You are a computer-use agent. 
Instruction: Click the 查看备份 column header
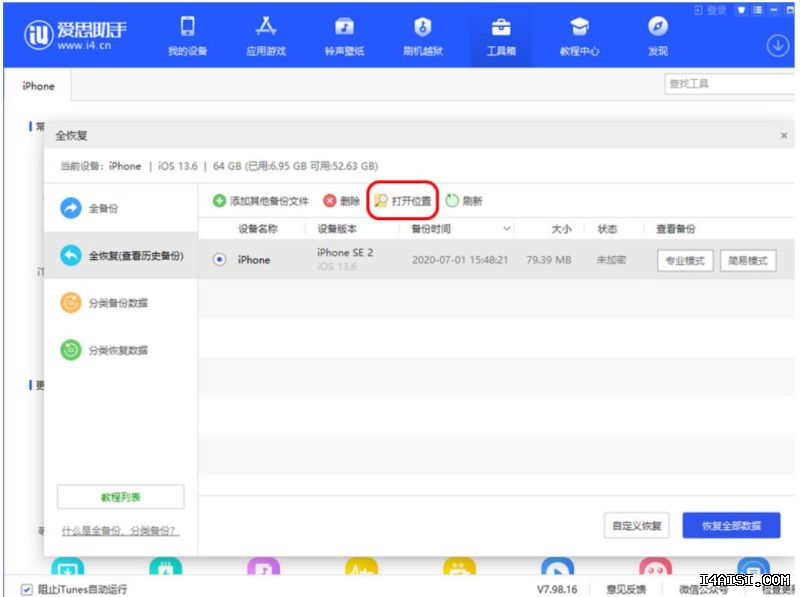coord(676,229)
